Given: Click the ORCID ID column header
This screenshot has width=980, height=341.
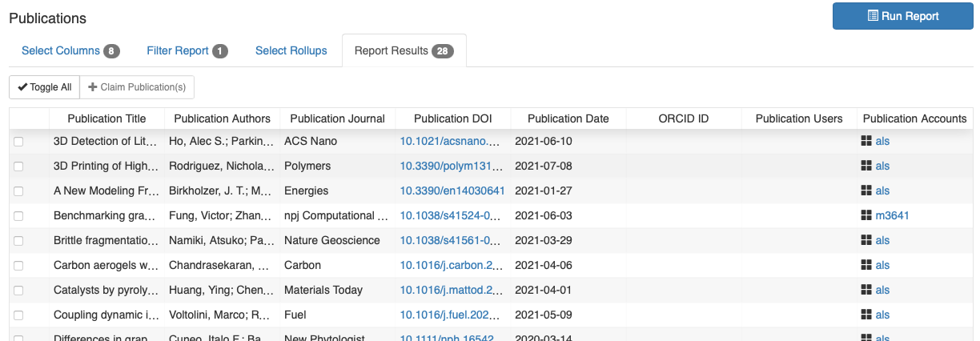Looking at the screenshot, I should 684,118.
